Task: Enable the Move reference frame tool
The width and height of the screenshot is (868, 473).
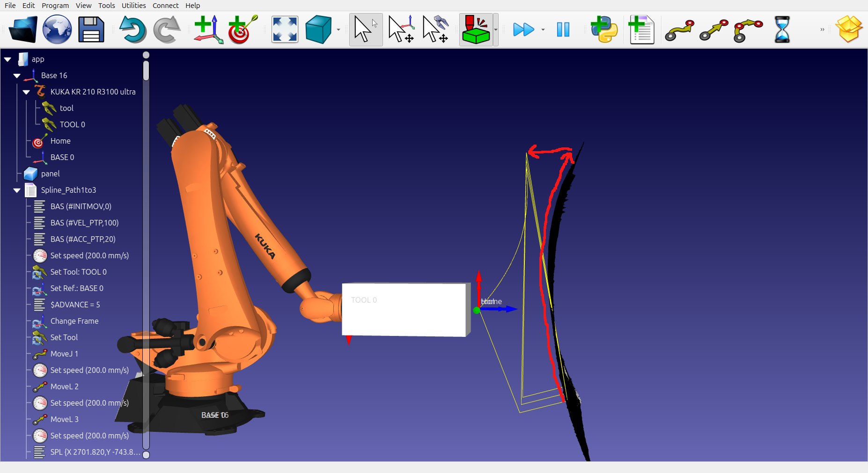Action: 401,29
